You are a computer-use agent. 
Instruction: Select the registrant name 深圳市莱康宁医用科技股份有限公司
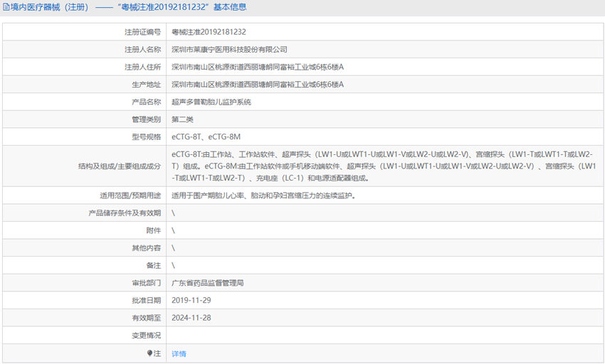tap(229, 50)
